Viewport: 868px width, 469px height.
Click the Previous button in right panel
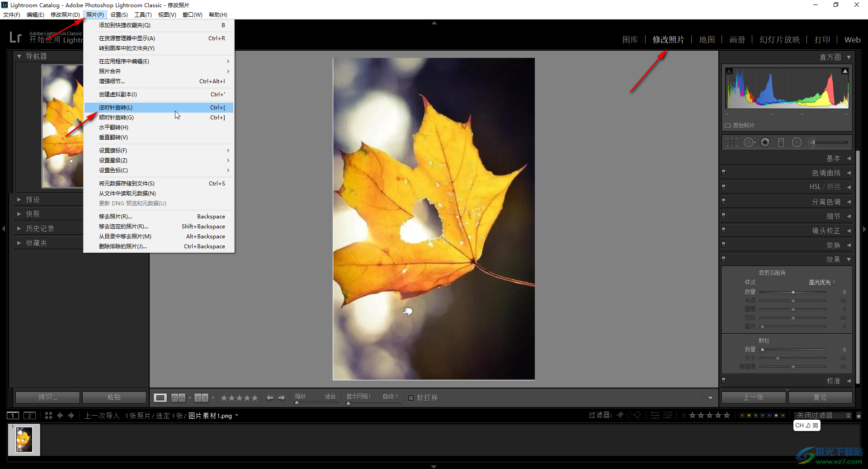(754, 398)
